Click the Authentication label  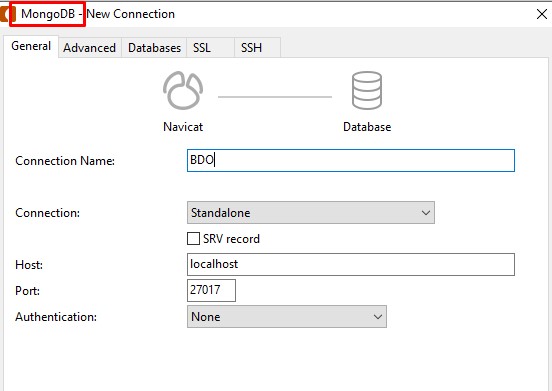tap(56, 317)
